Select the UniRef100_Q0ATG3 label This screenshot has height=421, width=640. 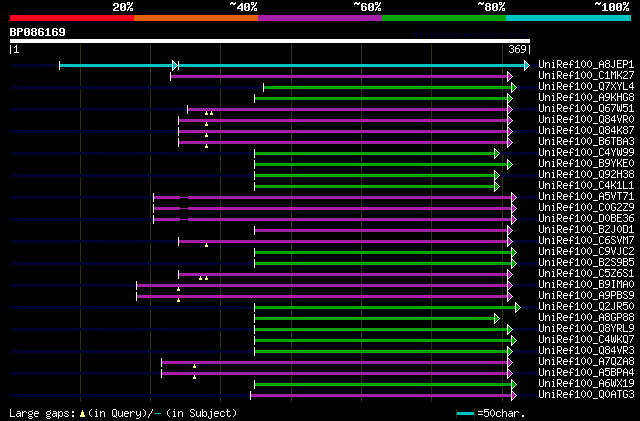[x=586, y=395]
